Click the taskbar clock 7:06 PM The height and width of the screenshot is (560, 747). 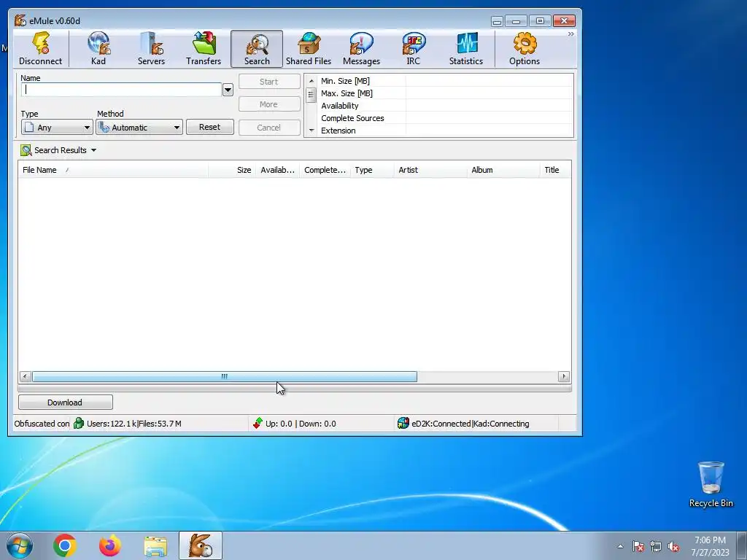710,540
